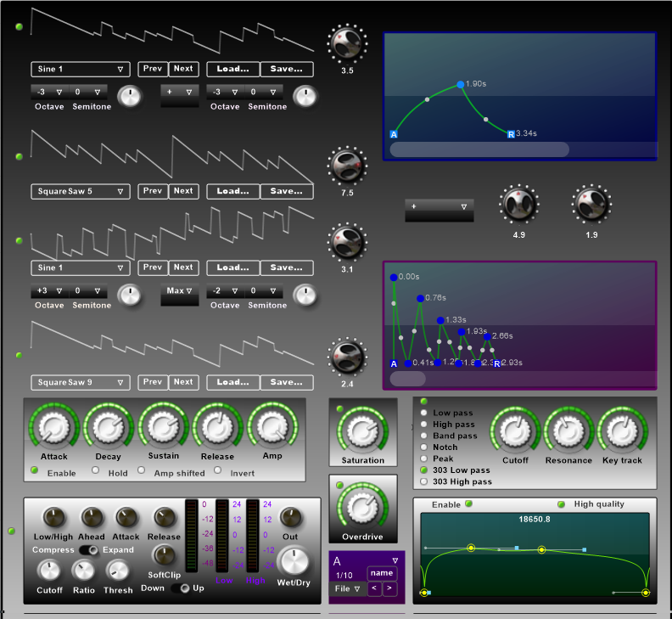Open the File menu in preset panel

click(348, 588)
